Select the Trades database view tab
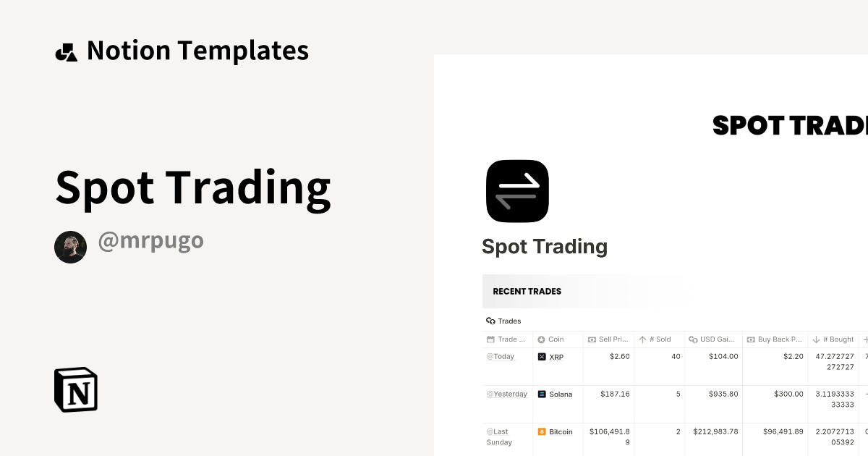 click(504, 321)
